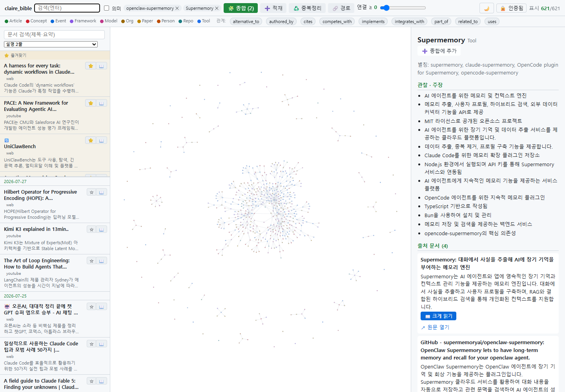Open the 원문 열기 link
565x392 pixels.
pyautogui.click(x=435, y=327)
